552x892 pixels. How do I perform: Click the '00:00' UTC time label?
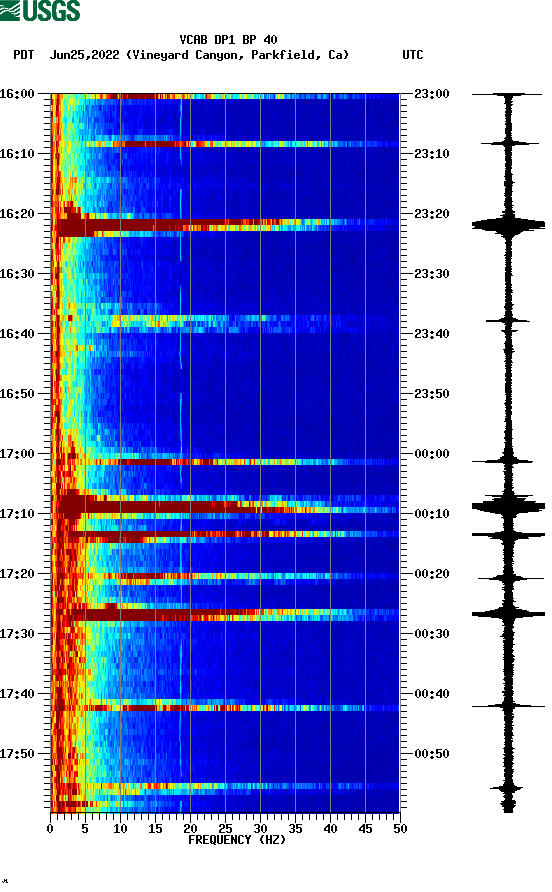[432, 454]
